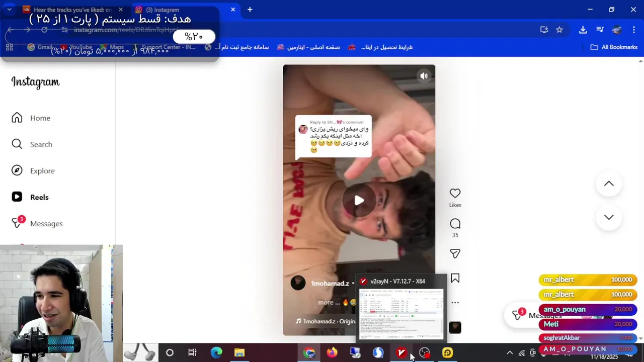
Task: Click the Home house icon
Action: [17, 118]
